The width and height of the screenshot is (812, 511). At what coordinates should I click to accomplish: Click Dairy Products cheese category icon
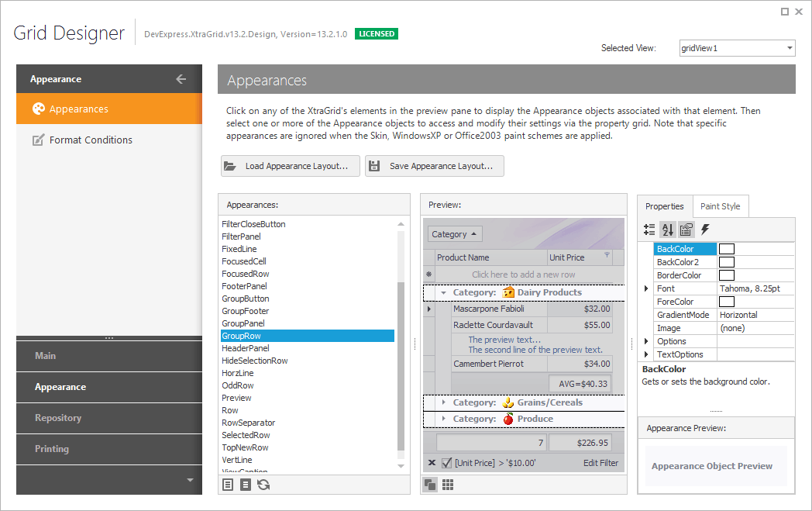508,292
